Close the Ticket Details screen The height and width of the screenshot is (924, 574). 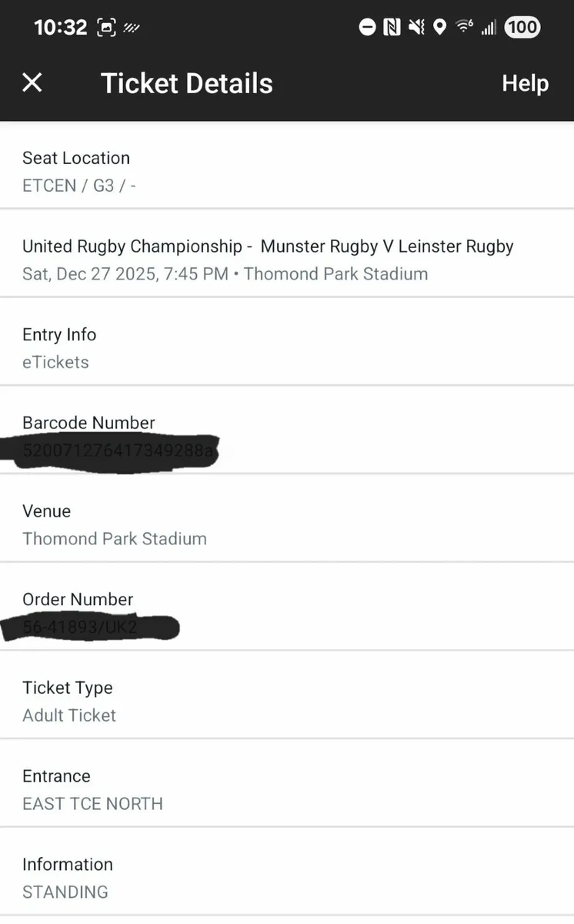point(32,82)
